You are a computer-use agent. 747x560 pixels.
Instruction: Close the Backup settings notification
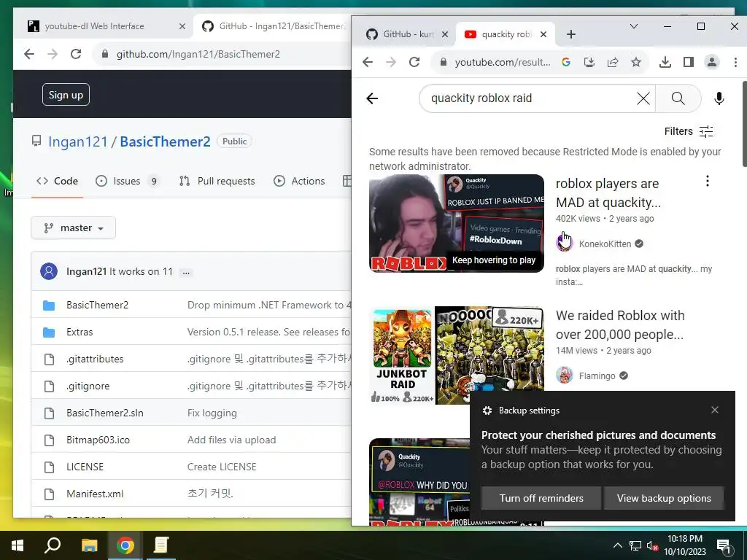pyautogui.click(x=715, y=410)
